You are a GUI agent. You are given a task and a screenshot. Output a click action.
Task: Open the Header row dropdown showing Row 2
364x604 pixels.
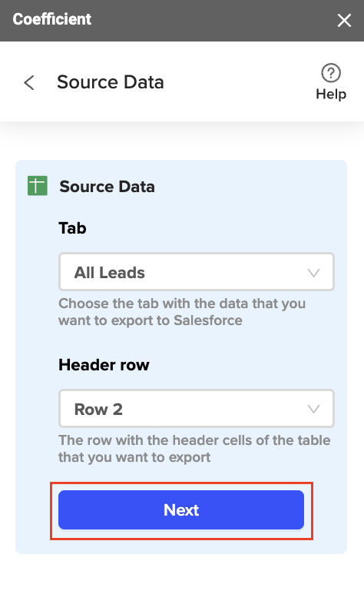tap(197, 409)
